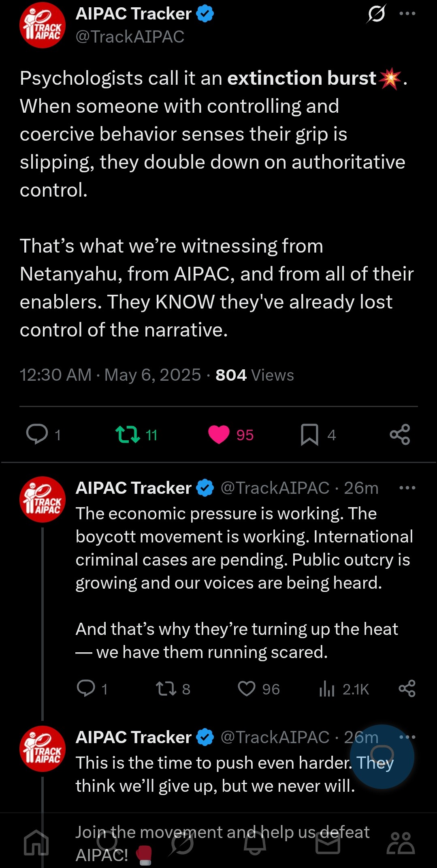
Task: Repost the tweet with 8 reposts
Action: (x=166, y=688)
